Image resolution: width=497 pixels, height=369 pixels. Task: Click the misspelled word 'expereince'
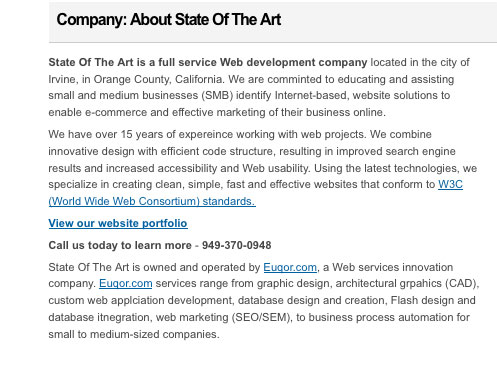tap(206, 135)
